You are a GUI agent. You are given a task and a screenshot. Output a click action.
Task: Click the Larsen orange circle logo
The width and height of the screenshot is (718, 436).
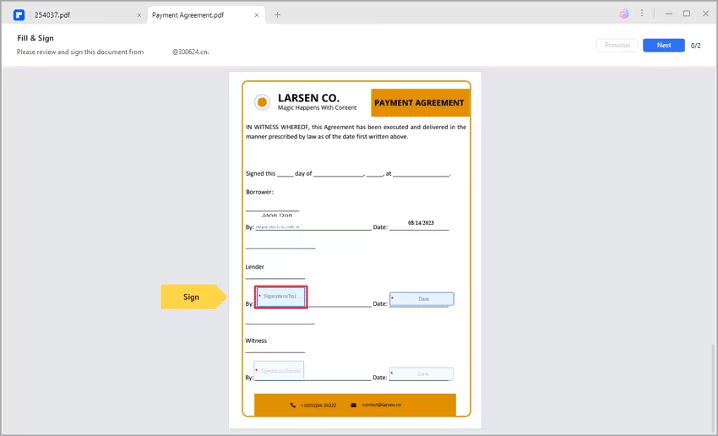[262, 102]
